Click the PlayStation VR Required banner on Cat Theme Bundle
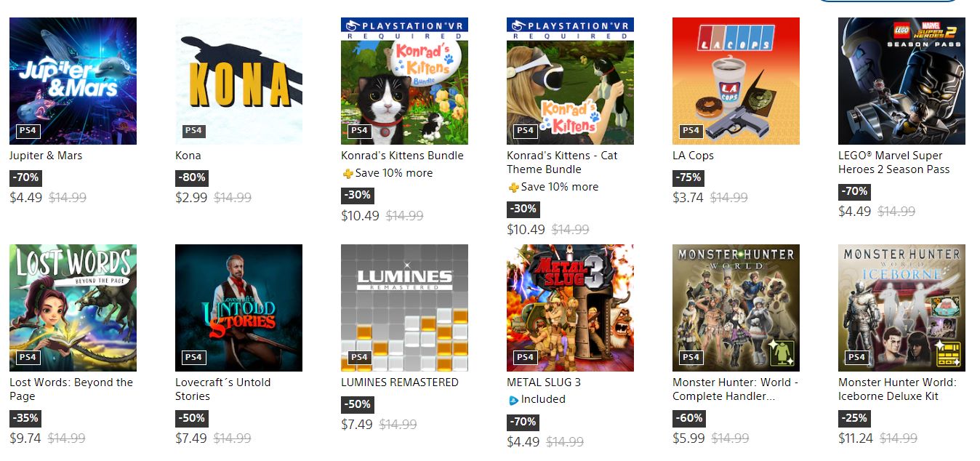Screen dimensions: 980x461 [570, 29]
